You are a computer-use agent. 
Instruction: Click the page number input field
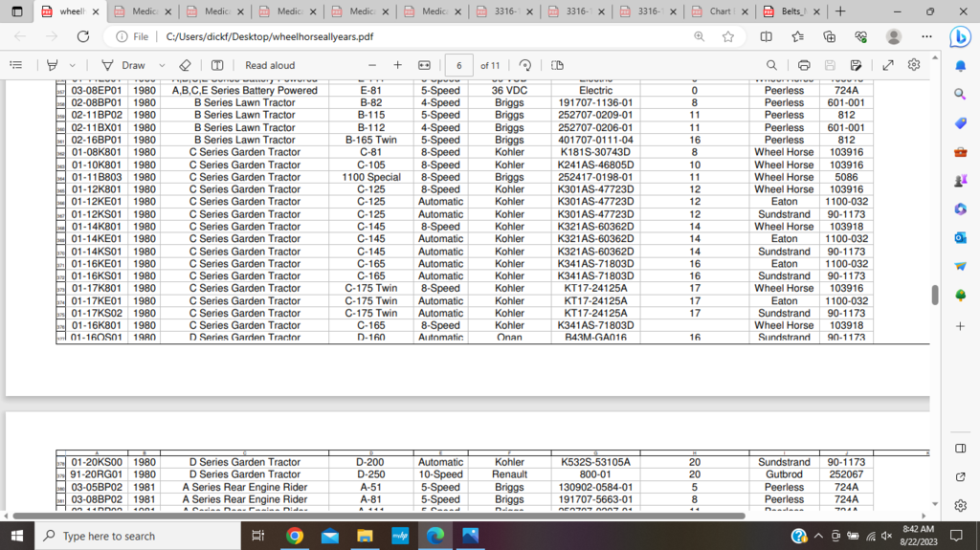[459, 65]
